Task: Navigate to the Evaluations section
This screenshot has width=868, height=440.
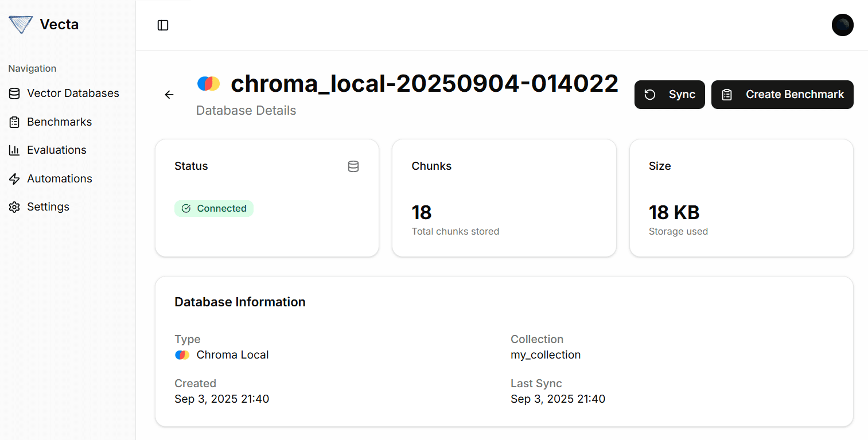Action: pos(54,150)
